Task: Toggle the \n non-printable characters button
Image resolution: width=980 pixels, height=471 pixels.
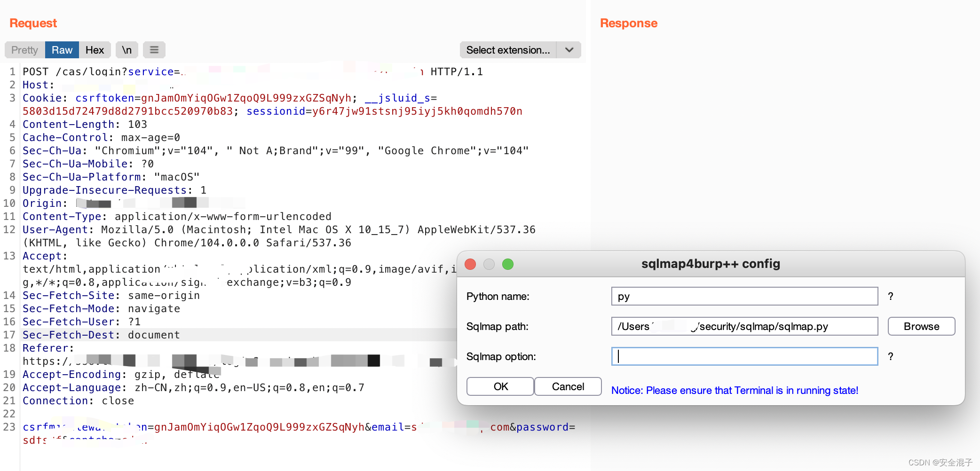Action: point(126,50)
